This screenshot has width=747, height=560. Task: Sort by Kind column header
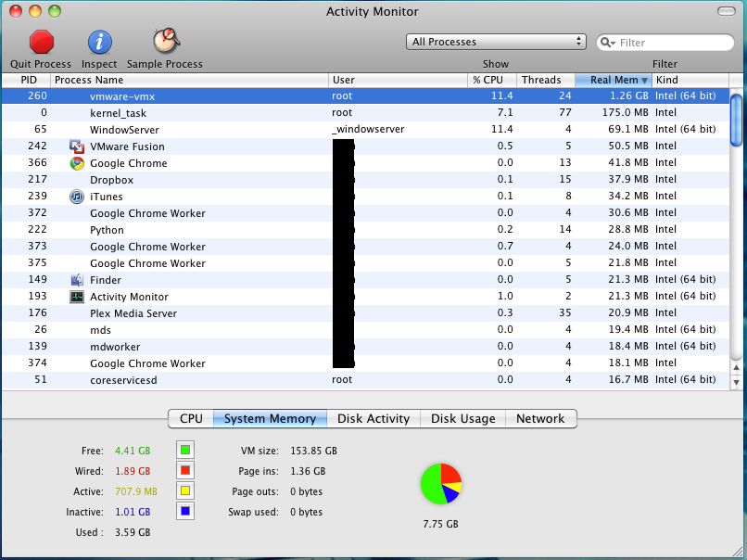click(x=690, y=80)
